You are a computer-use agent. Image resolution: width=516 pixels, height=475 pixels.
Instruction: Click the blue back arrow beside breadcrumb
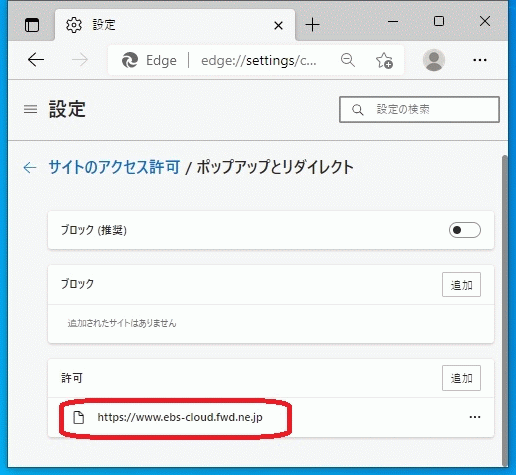30,167
